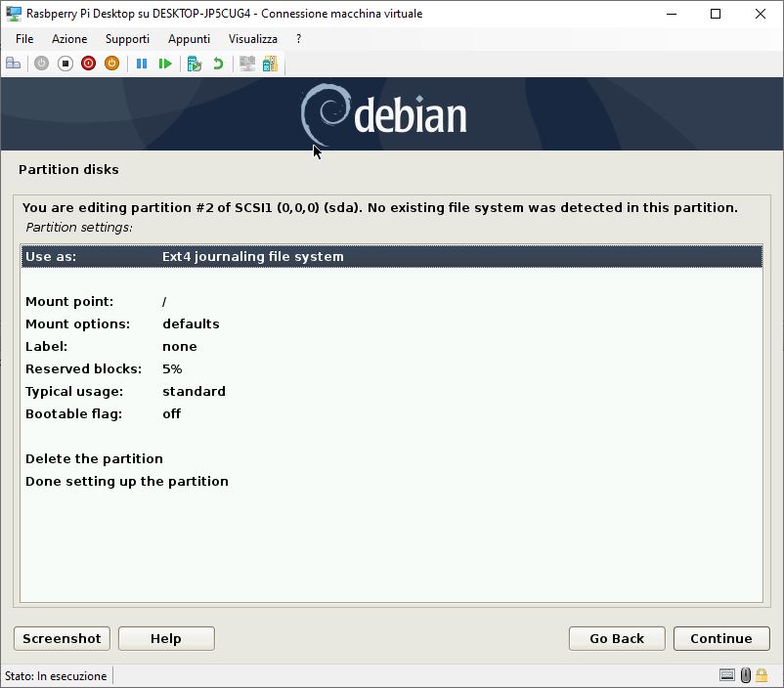
Task: Click the green Reset/resume play icon
Action: pyautogui.click(x=165, y=64)
